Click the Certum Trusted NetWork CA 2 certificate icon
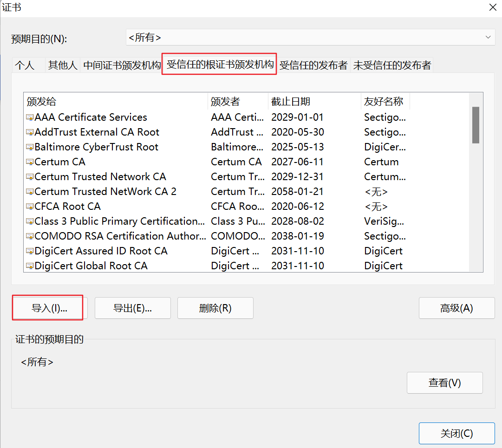Viewport: 502px width, 448px height. coord(30,192)
